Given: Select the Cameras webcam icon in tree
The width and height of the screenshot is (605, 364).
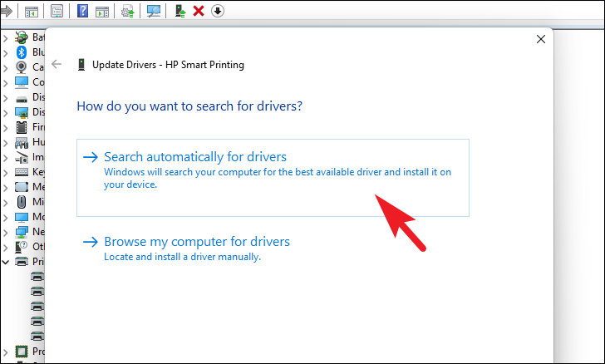Looking at the screenshot, I should (x=22, y=67).
